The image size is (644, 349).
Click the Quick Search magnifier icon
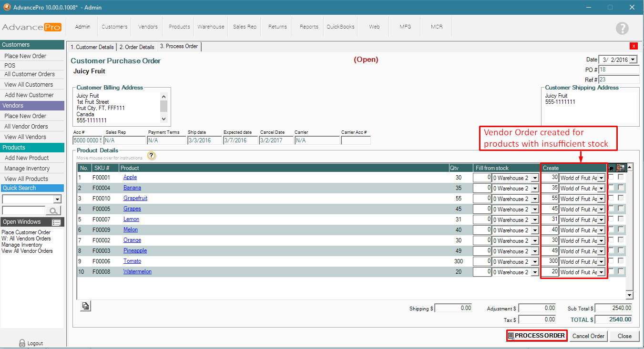[53, 210]
